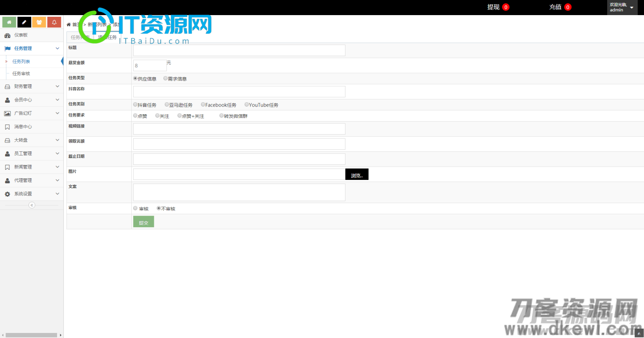The width and height of the screenshot is (644, 338).
Task: Select the 点赞 requirement radio
Action: [x=135, y=116]
